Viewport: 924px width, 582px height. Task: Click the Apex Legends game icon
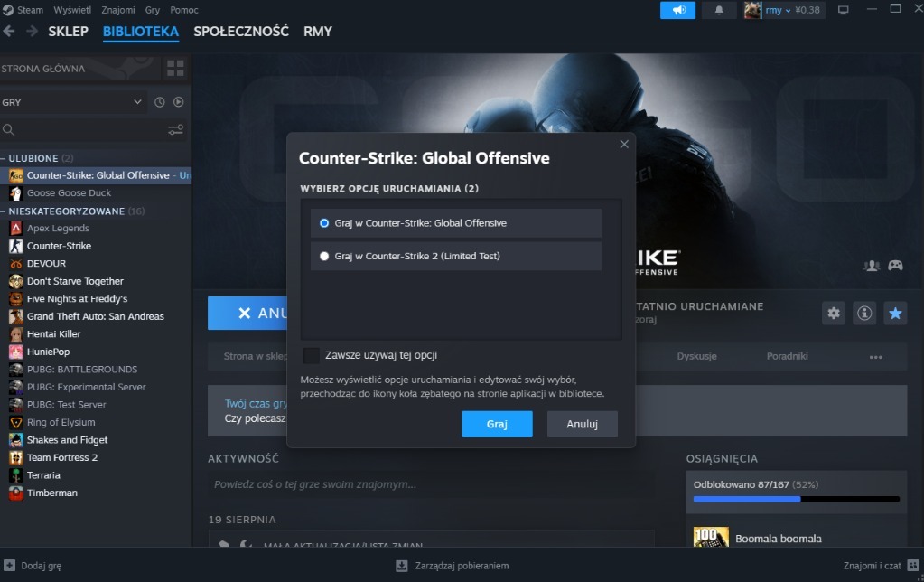pos(16,229)
